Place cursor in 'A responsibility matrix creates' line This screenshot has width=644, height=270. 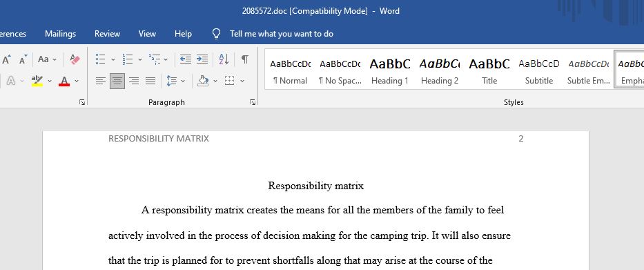coord(323,211)
